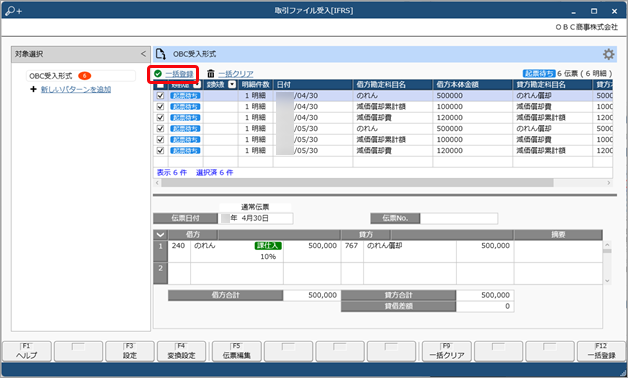The width and height of the screenshot is (628, 378).
Task: Select journal row number 2
Action: pyautogui.click(x=160, y=273)
